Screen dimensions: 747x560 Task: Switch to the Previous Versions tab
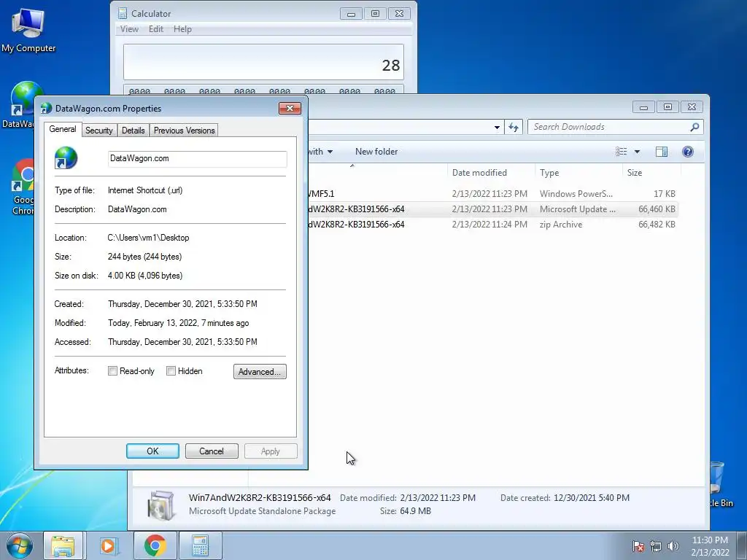coord(185,131)
